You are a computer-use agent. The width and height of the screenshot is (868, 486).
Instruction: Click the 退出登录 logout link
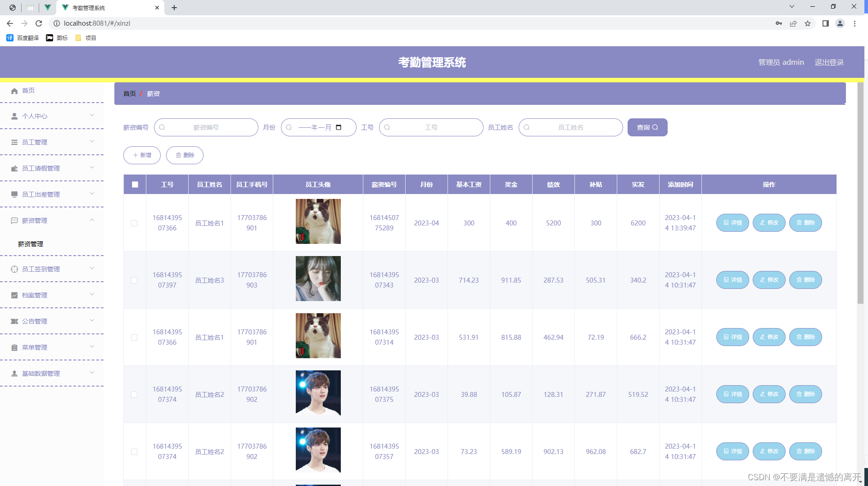point(829,62)
